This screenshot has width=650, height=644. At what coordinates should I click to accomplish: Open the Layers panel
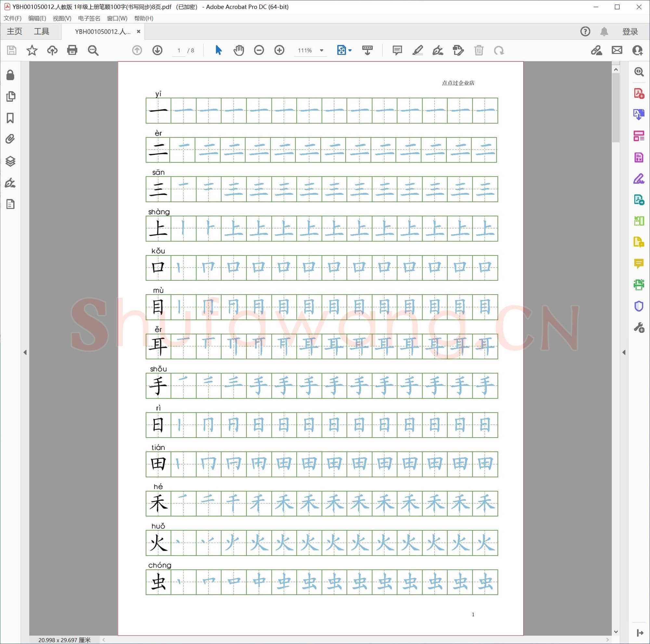[10, 162]
